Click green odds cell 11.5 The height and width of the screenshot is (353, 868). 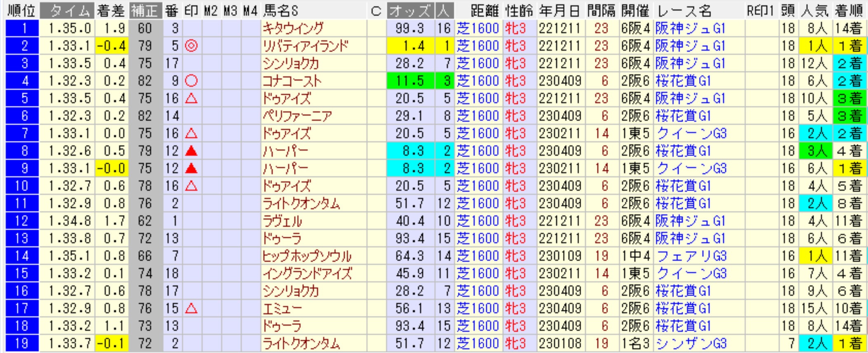click(411, 81)
